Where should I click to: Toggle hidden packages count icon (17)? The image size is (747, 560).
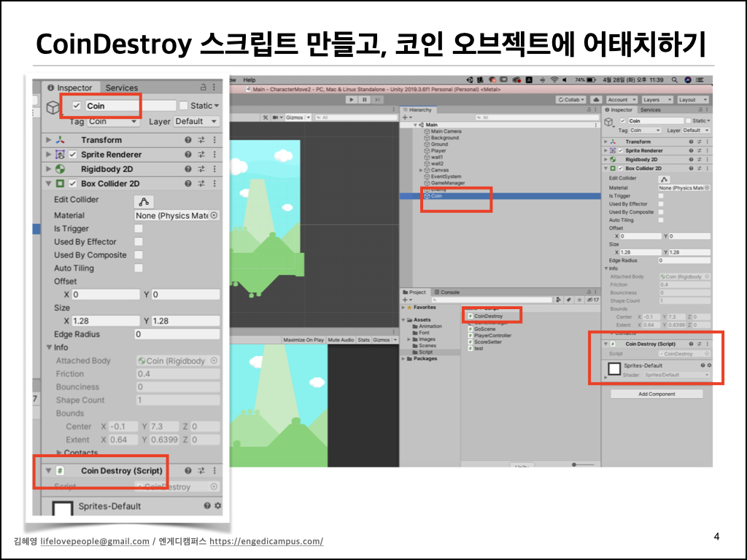click(592, 300)
